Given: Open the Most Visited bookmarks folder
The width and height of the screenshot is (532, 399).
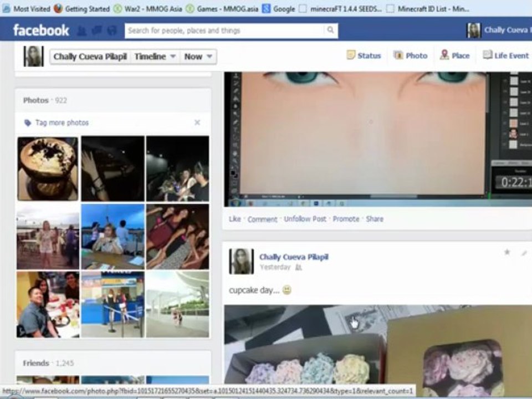Looking at the screenshot, I should click(x=27, y=9).
